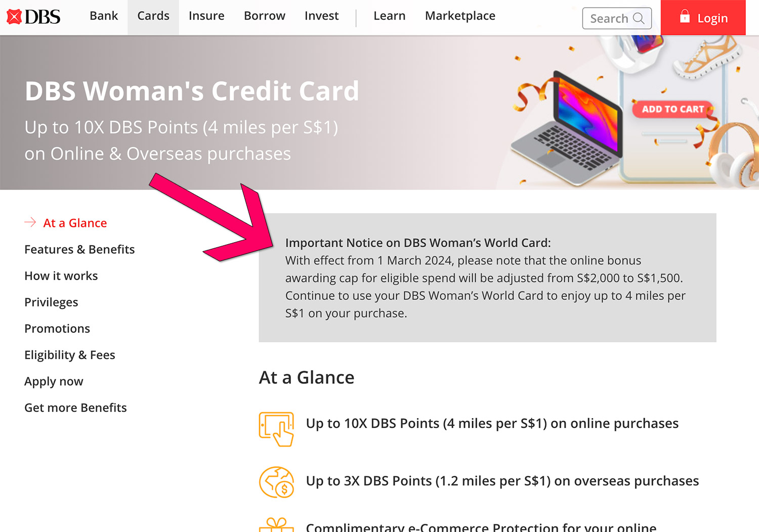The width and height of the screenshot is (759, 532).
Task: Select the Apply now sidebar link
Action: [54, 381]
